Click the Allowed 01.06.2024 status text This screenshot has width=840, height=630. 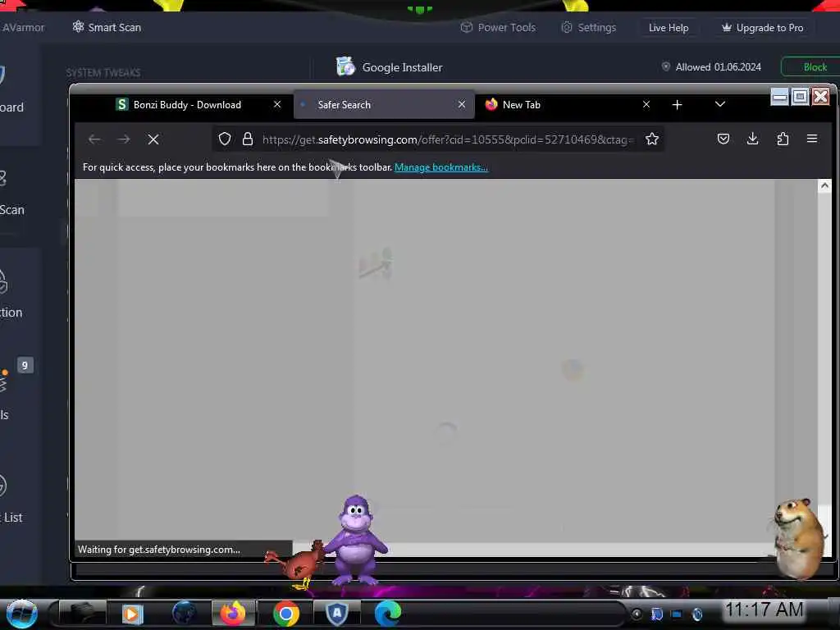pos(718,67)
